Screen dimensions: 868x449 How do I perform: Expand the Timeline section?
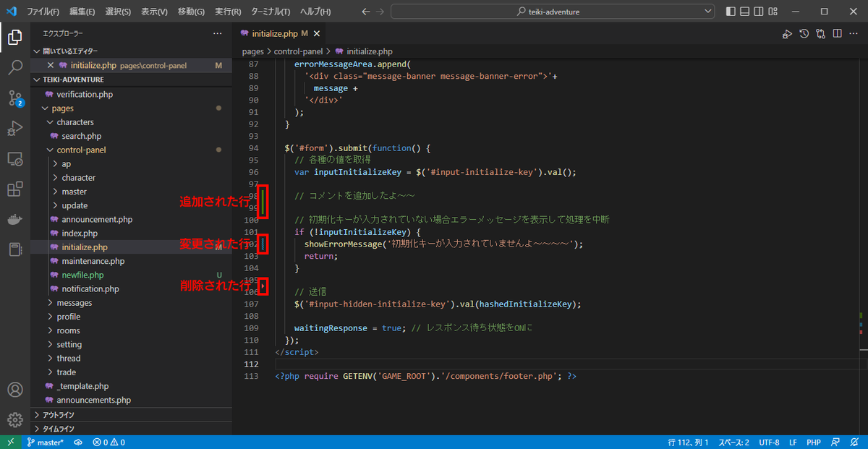(x=131, y=429)
